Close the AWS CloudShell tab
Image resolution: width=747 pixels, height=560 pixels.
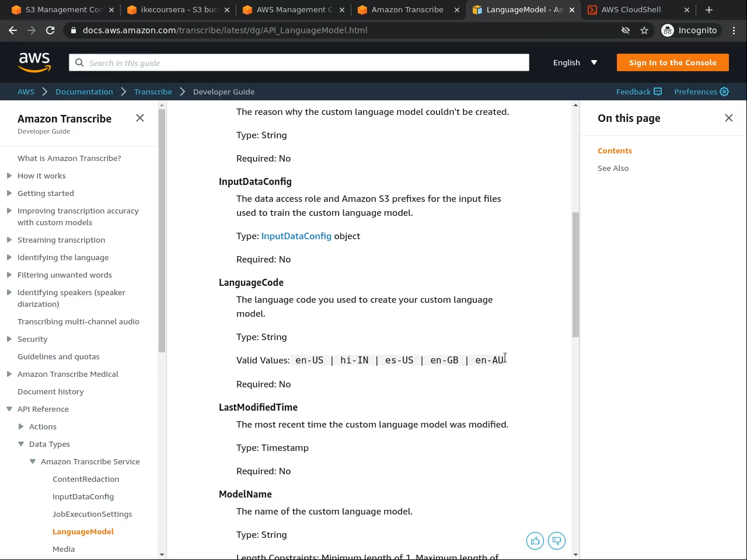click(687, 10)
